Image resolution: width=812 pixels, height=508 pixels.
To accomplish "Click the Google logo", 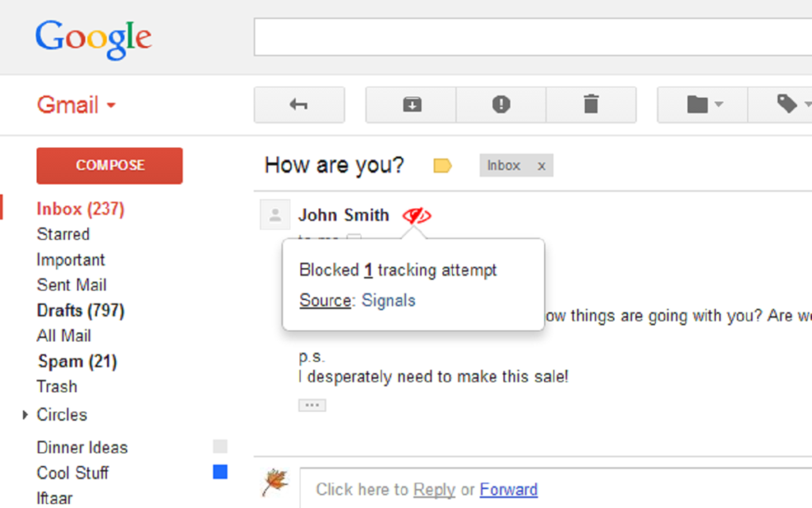I will [94, 39].
